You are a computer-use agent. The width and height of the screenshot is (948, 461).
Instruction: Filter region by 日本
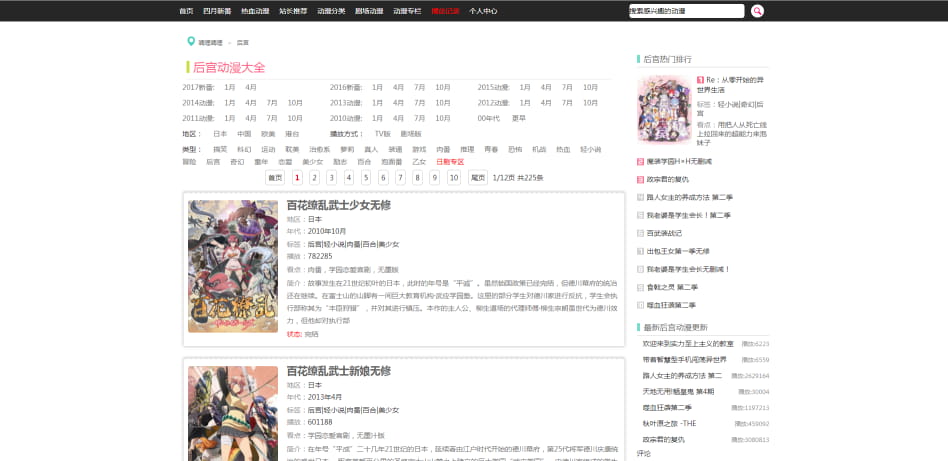pyautogui.click(x=220, y=134)
